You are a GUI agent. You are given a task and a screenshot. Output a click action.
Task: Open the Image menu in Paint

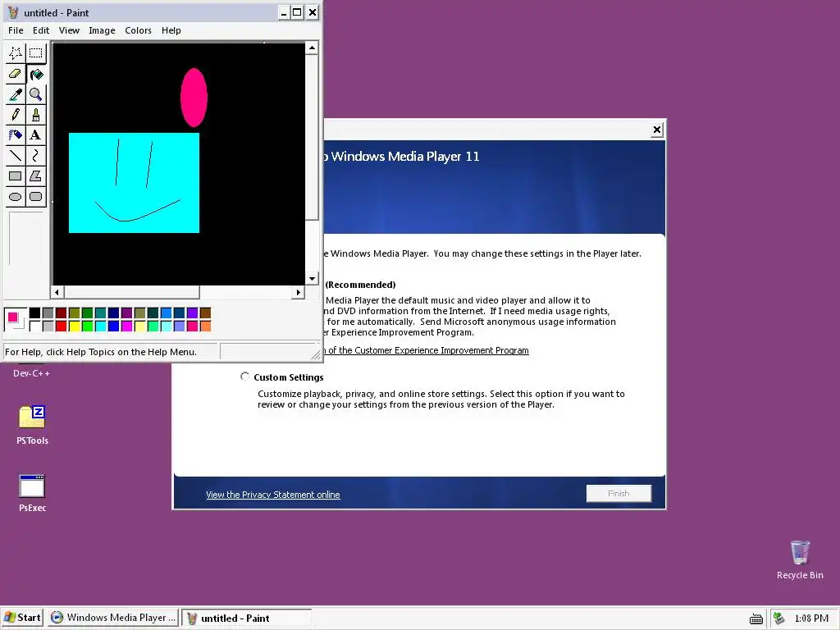(x=102, y=30)
